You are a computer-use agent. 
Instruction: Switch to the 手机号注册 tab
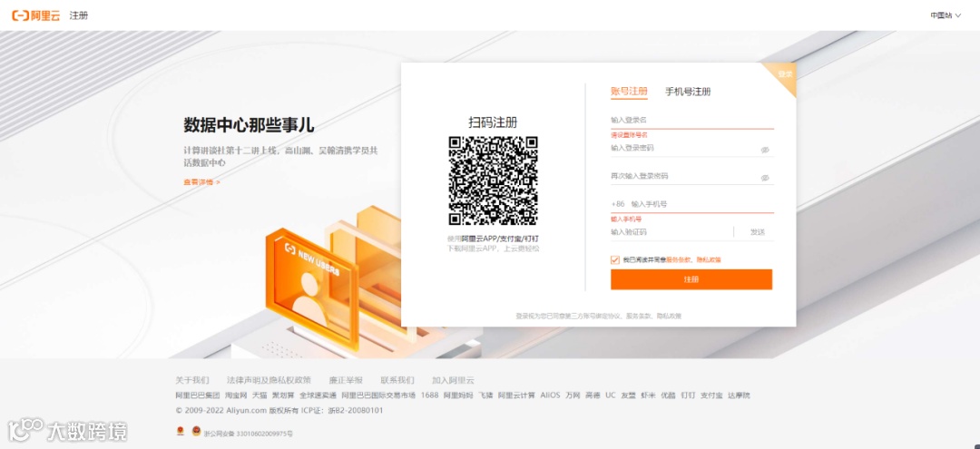(688, 92)
